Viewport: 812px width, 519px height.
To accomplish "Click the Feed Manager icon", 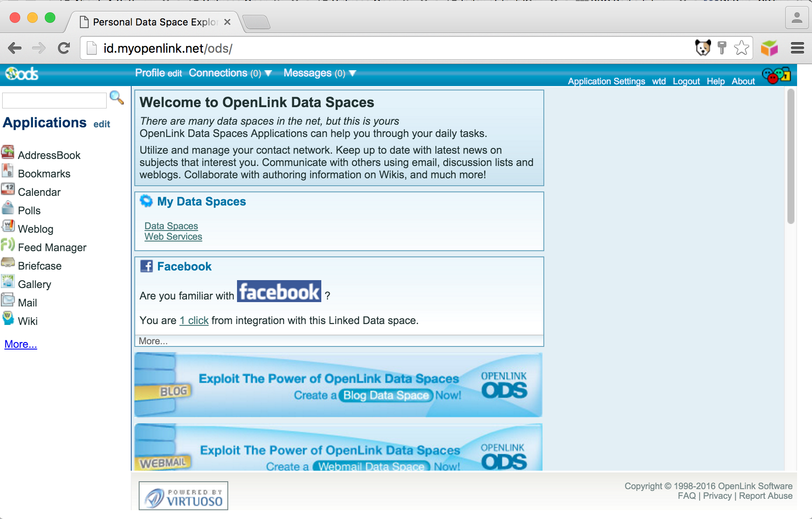I will tap(8, 245).
